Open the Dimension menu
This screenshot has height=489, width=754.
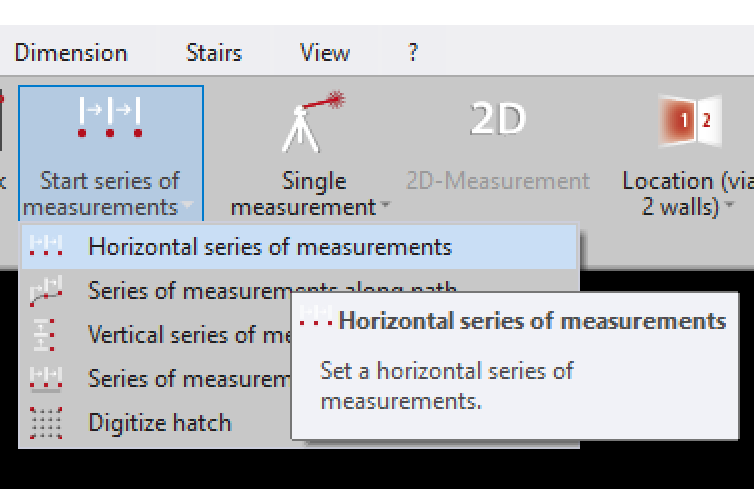point(70,53)
